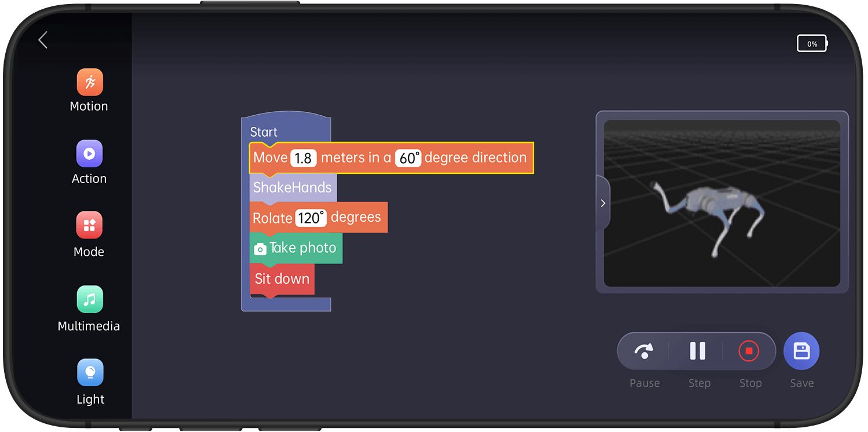868x432 pixels.
Task: Select the ShakeHands block
Action: 292,188
